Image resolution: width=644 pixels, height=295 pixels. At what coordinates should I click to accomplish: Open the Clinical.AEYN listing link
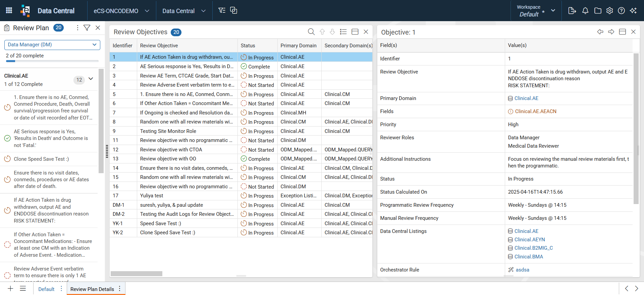tap(530, 240)
